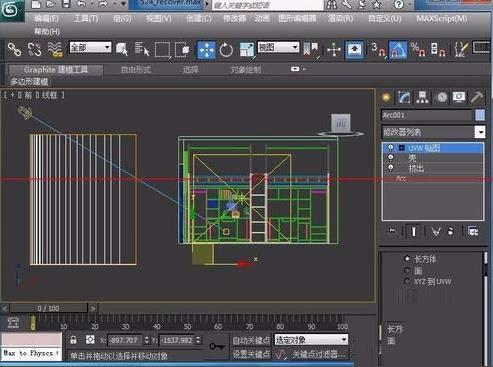493x367 pixels.
Task: Click the Set Keys key icon
Action: [217, 346]
